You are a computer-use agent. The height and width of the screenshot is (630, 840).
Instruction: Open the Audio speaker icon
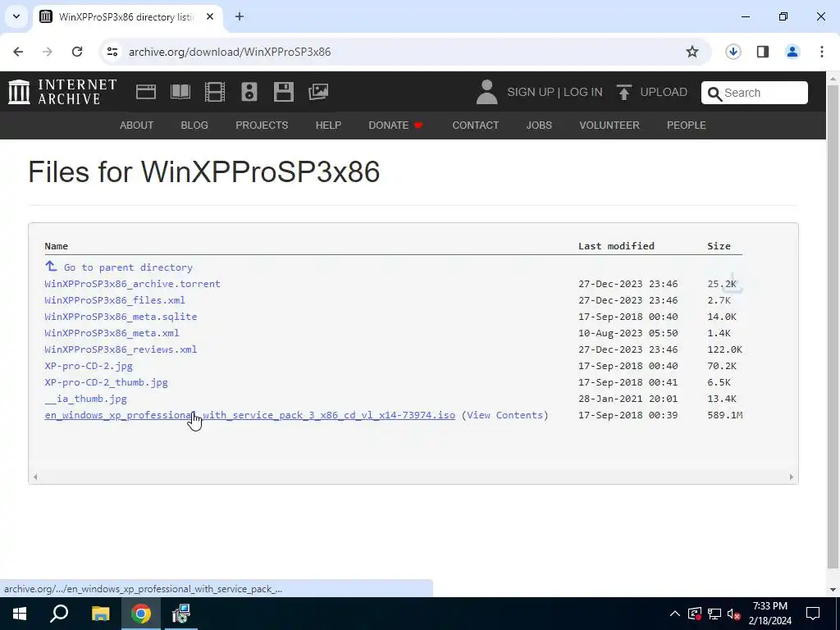[249, 92]
